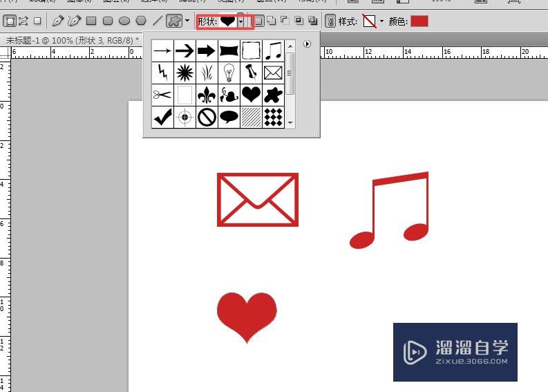The image size is (548, 392).
Task: Select the Custom Shape tool
Action: click(x=174, y=21)
